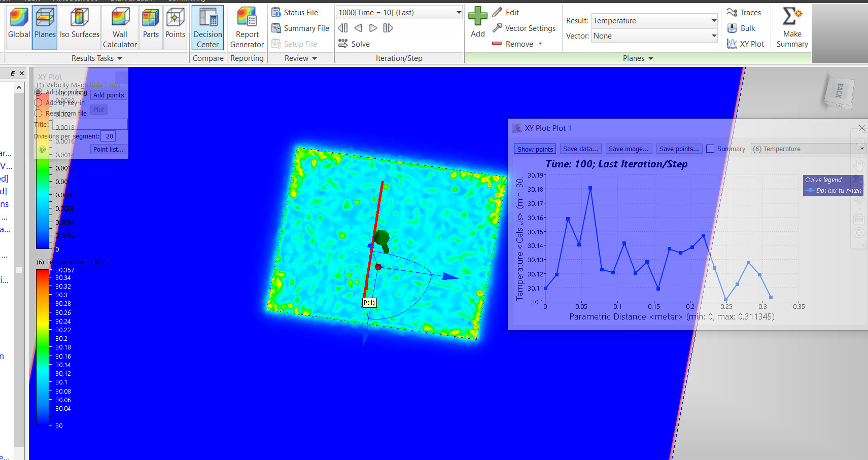This screenshot has width=868, height=460.
Task: Expand the Remove dropdown arrow
Action: tap(540, 44)
